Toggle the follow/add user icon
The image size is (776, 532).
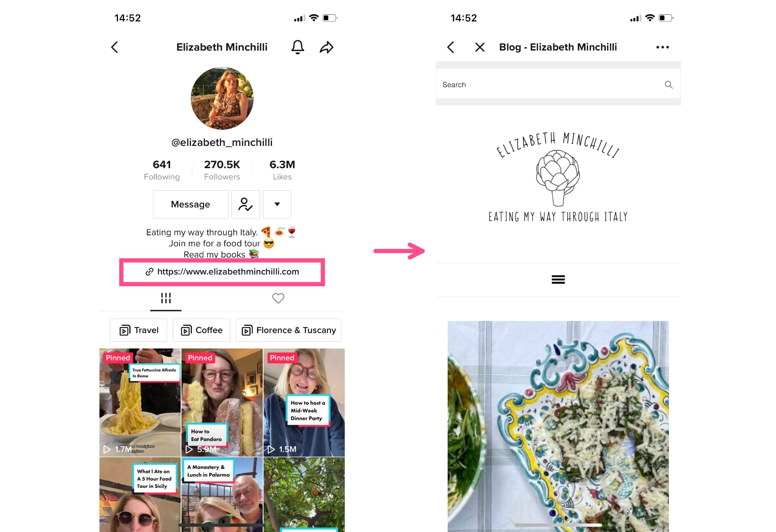[x=245, y=203]
